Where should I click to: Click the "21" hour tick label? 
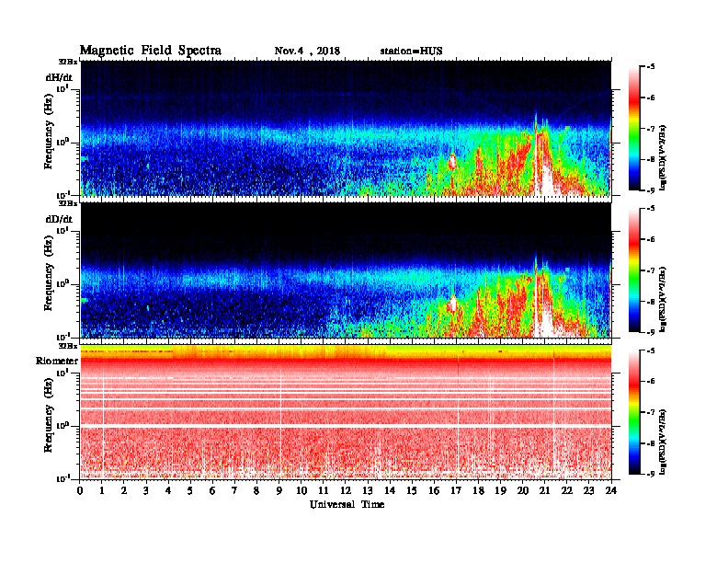(x=544, y=490)
